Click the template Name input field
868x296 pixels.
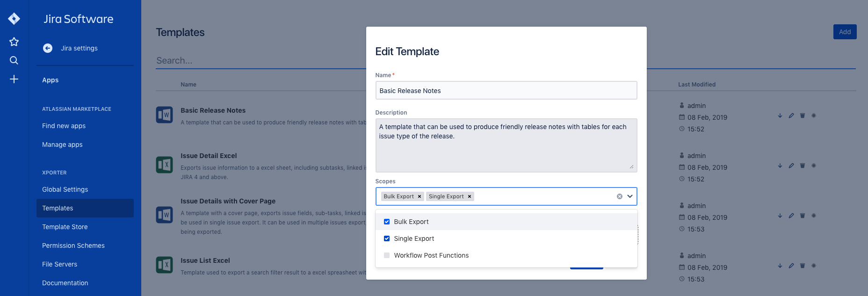point(506,91)
